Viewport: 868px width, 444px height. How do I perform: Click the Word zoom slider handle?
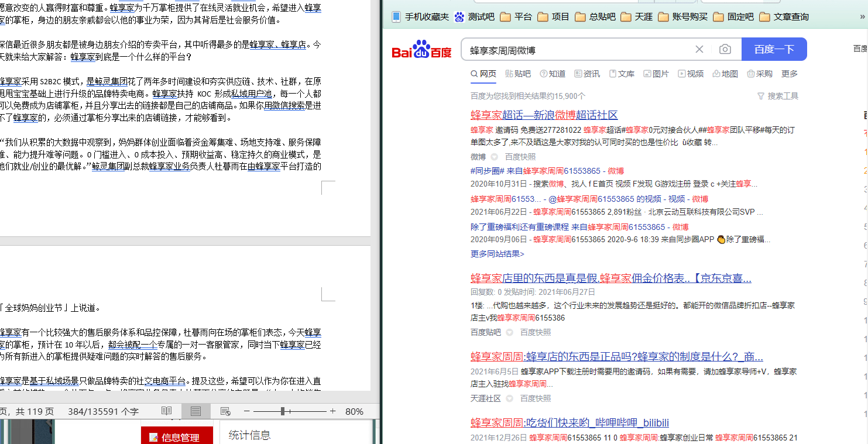pos(283,411)
